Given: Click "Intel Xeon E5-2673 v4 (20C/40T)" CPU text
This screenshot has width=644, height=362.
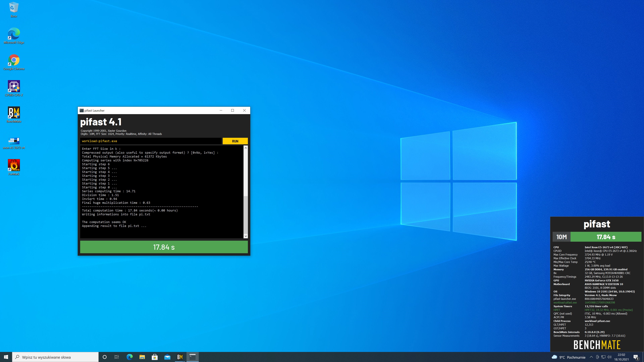Looking at the screenshot, I should [x=606, y=247].
